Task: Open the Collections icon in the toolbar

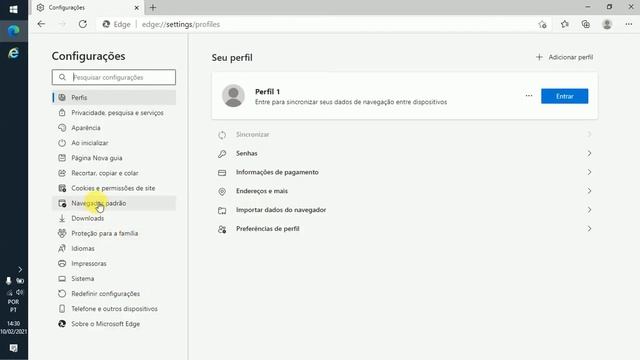Action: tap(586, 24)
